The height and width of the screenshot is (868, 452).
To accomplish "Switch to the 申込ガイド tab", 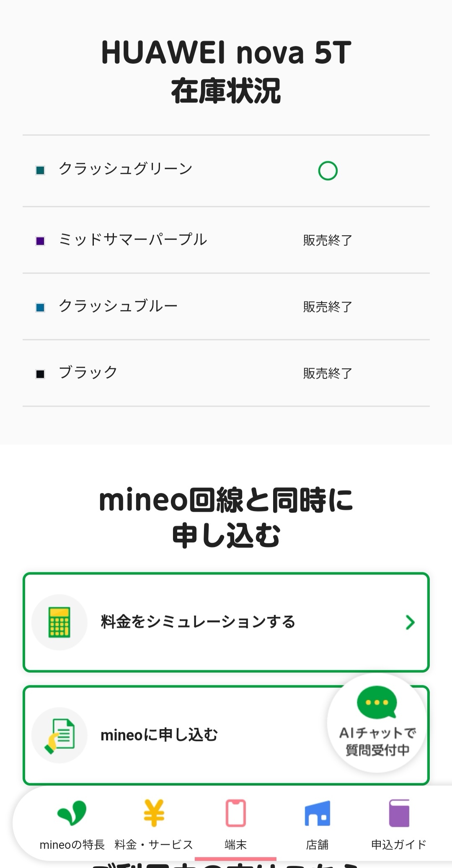I will pyautogui.click(x=399, y=845).
